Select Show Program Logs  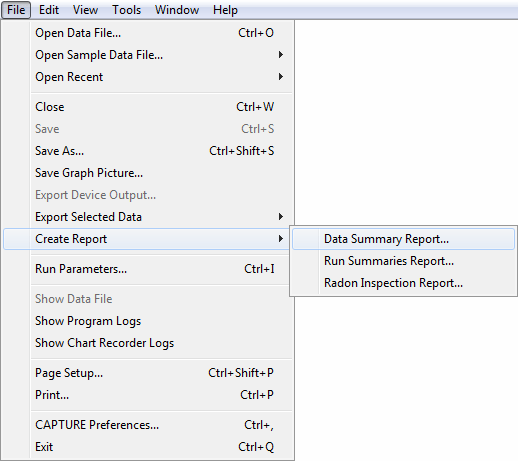point(148,321)
